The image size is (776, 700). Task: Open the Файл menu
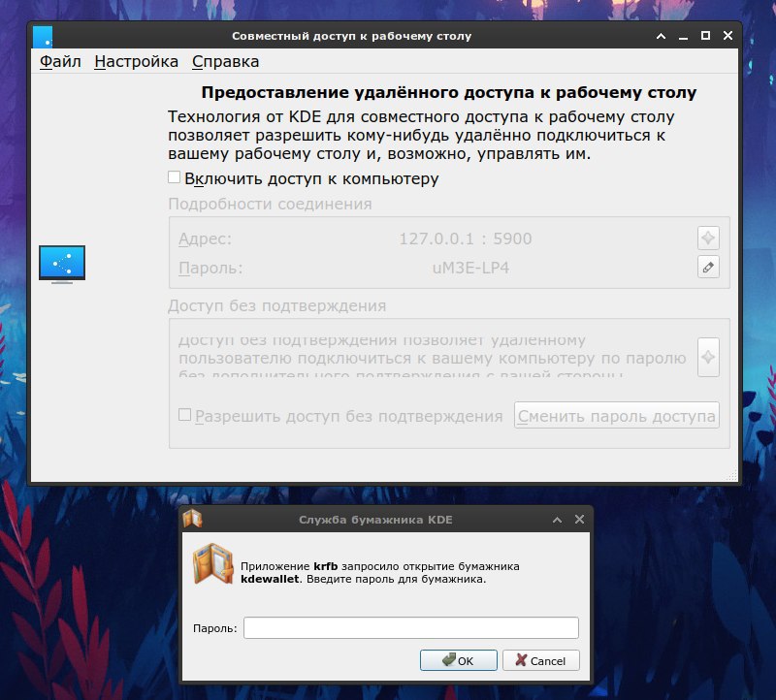(60, 61)
